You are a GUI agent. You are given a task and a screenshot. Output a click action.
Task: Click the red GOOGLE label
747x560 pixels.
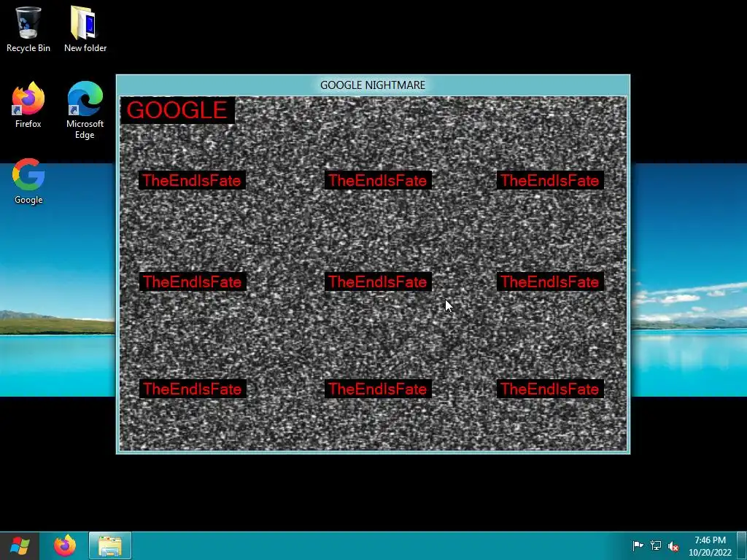tap(177, 110)
